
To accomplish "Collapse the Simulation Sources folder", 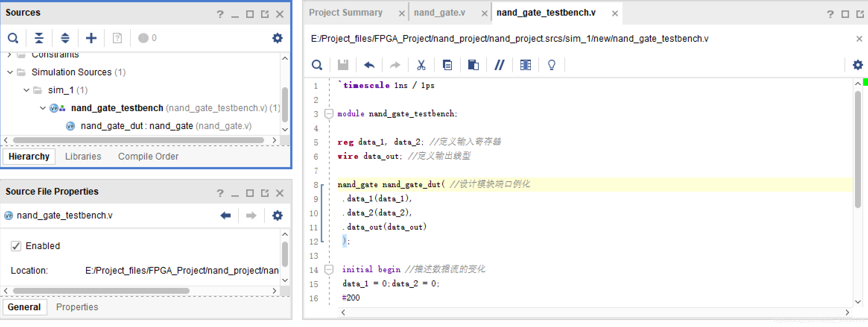I will click(x=10, y=72).
